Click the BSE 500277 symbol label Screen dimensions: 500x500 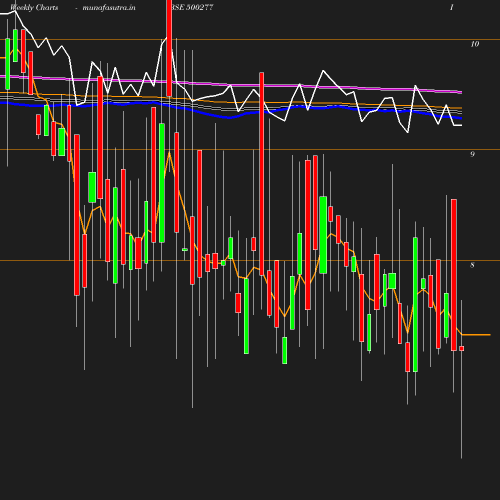[192, 7]
